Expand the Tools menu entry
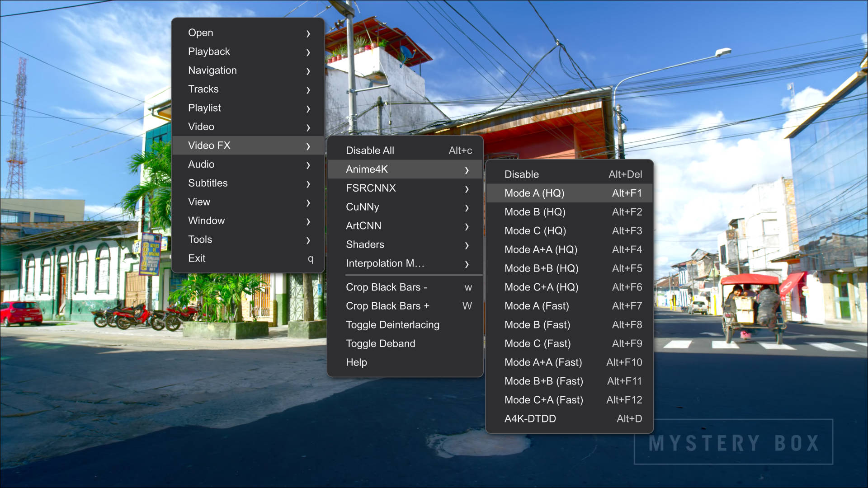868x488 pixels. [248, 239]
